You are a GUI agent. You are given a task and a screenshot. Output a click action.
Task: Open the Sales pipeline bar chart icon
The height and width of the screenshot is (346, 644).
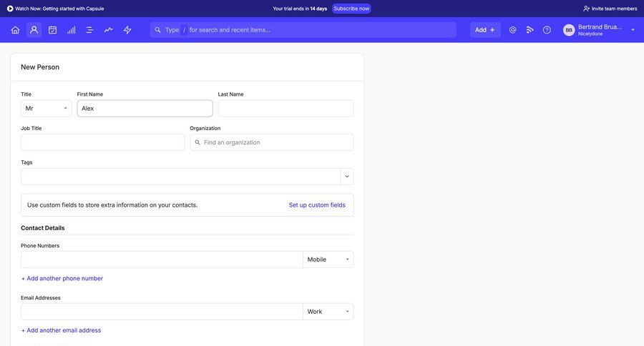click(72, 30)
